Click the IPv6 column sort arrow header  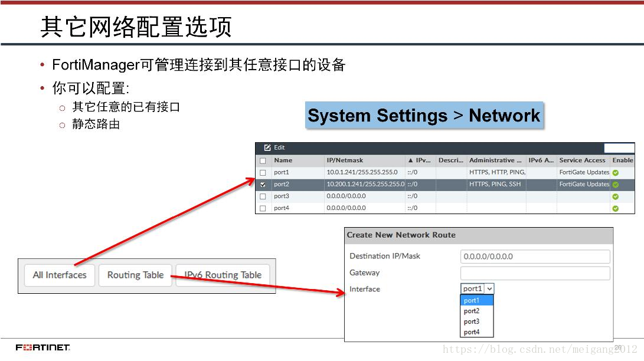point(419,160)
